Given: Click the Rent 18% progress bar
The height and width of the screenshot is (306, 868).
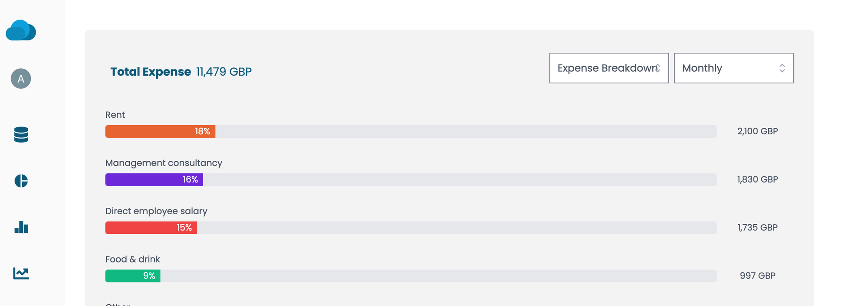Looking at the screenshot, I should coord(160,131).
